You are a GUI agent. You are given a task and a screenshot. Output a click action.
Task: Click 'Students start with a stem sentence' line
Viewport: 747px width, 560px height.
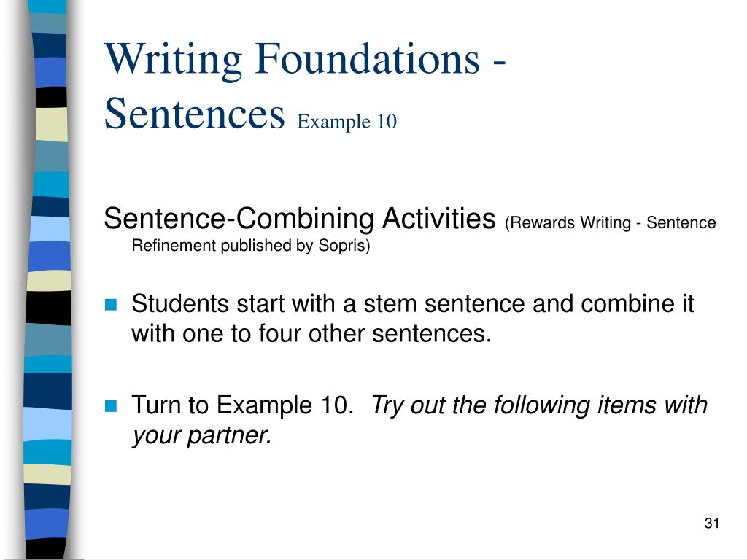(x=413, y=303)
